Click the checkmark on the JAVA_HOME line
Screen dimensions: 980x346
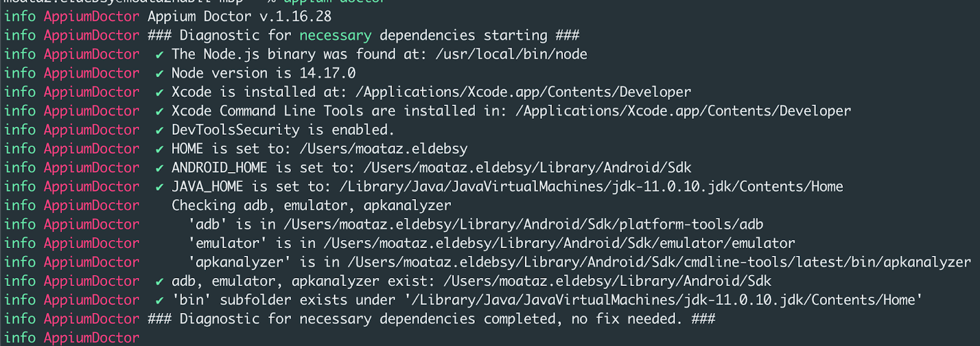tap(159, 187)
